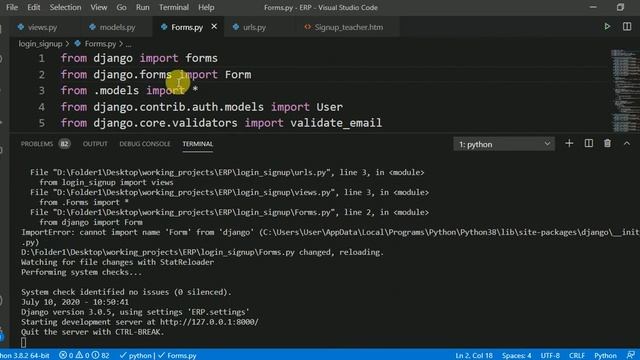Click line number 5 in gutter
Screen dimensions: 640x360
(x=42, y=123)
